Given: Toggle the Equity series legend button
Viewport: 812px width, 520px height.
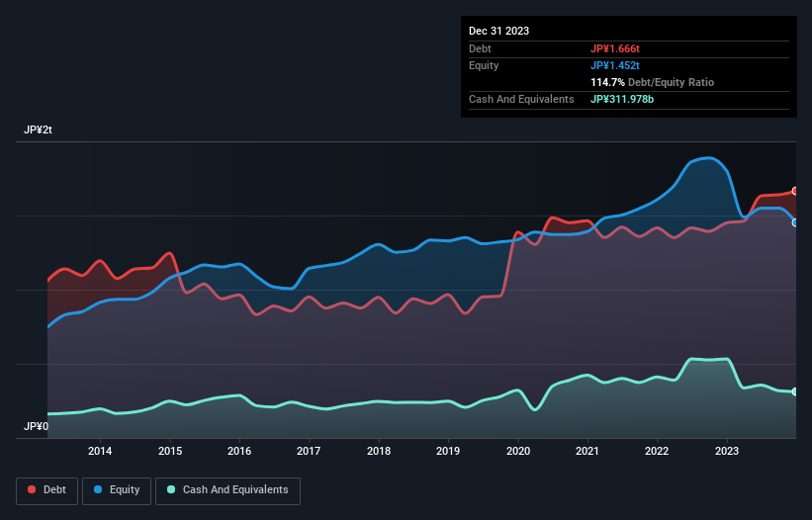Looking at the screenshot, I should point(117,490).
